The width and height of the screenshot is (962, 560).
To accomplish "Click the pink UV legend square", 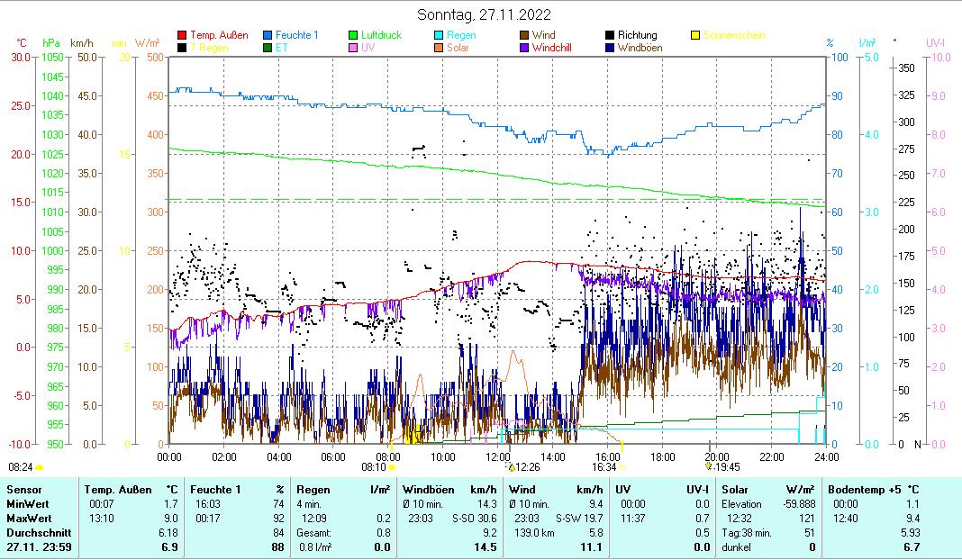I will pyautogui.click(x=353, y=48).
